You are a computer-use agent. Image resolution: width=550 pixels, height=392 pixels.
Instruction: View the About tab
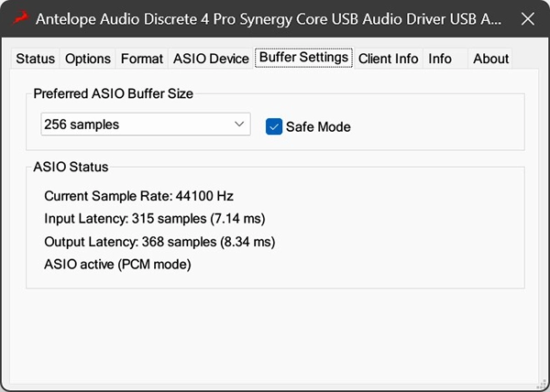(490, 59)
